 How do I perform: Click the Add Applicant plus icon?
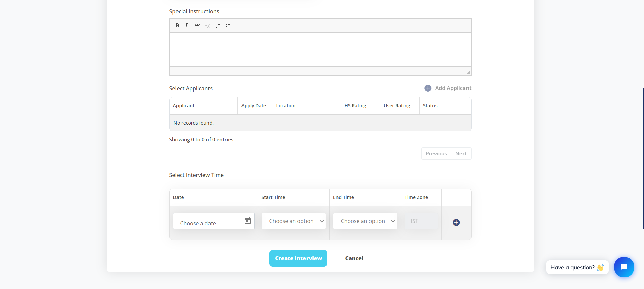coord(428,88)
